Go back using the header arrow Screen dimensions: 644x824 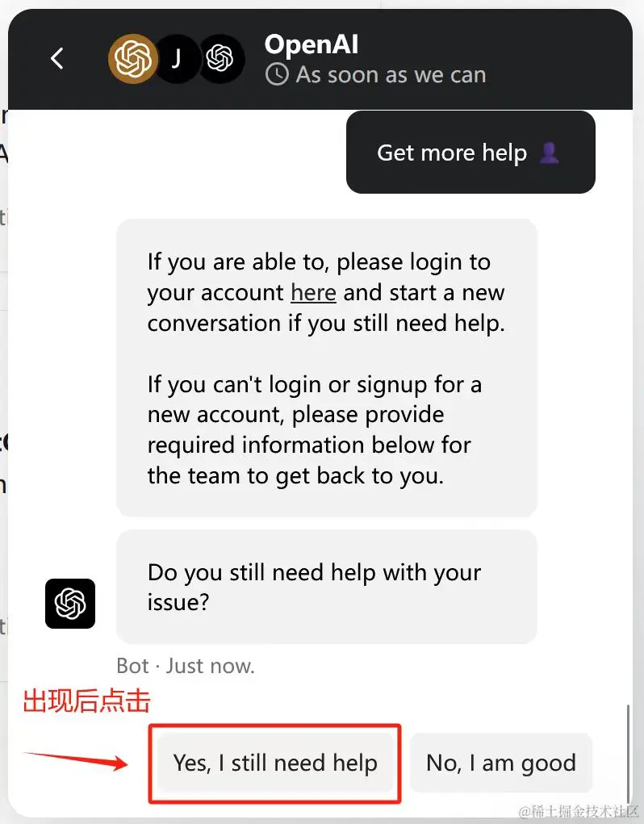point(57,58)
